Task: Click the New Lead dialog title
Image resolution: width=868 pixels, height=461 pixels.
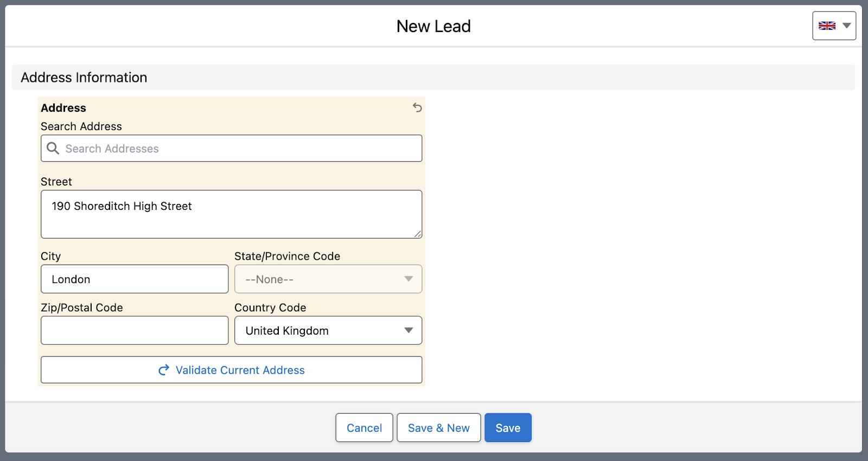Action: [433, 26]
